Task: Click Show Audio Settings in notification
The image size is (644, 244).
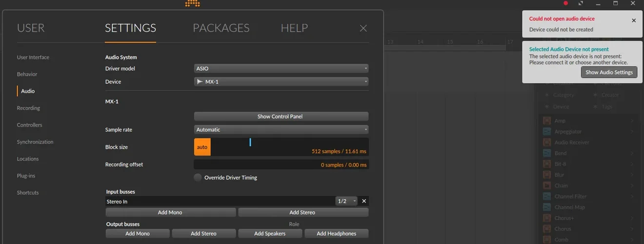Action: point(609,72)
